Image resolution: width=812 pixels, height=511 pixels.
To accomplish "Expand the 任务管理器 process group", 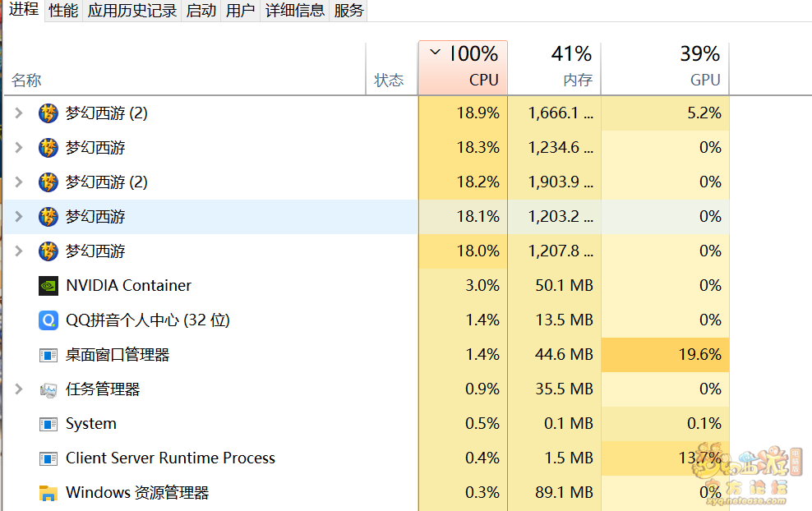I will point(19,389).
